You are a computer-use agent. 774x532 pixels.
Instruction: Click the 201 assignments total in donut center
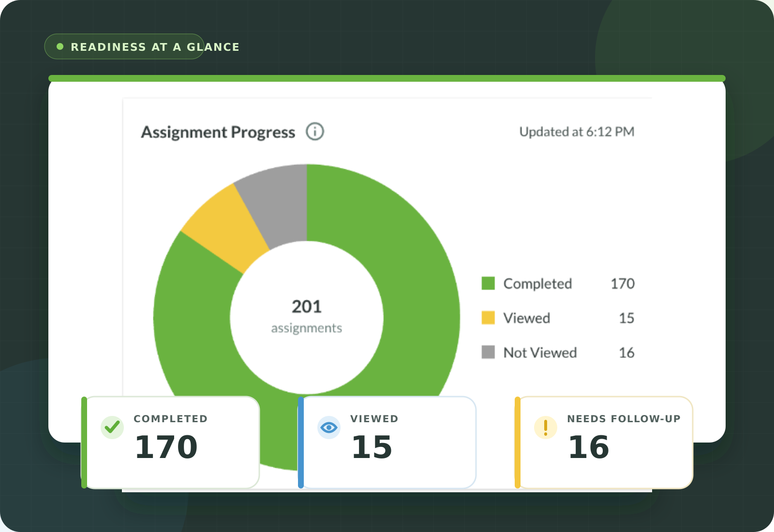(x=307, y=316)
